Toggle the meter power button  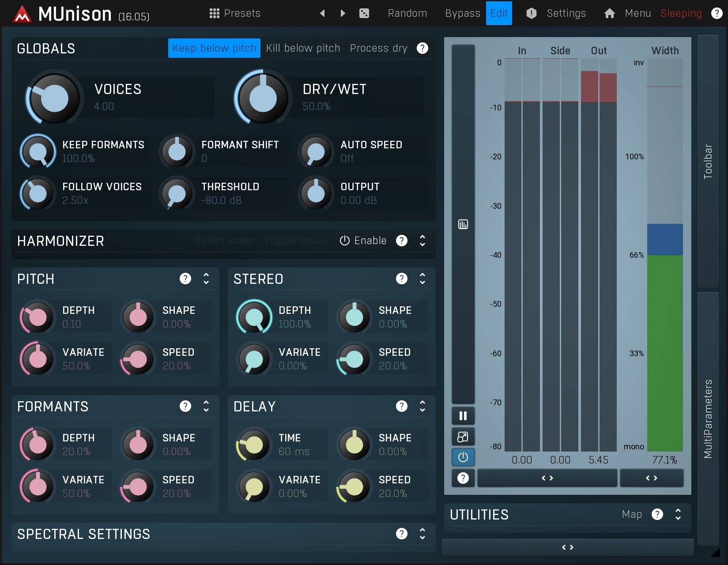pyautogui.click(x=463, y=457)
